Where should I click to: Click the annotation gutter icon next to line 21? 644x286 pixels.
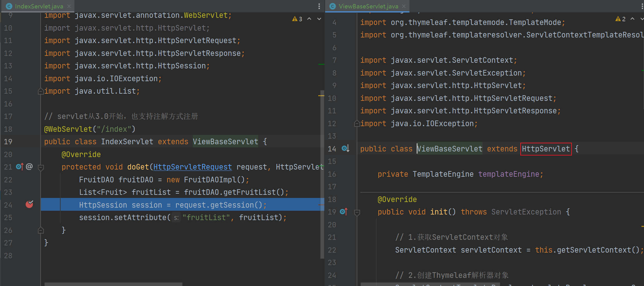pyautogui.click(x=29, y=167)
